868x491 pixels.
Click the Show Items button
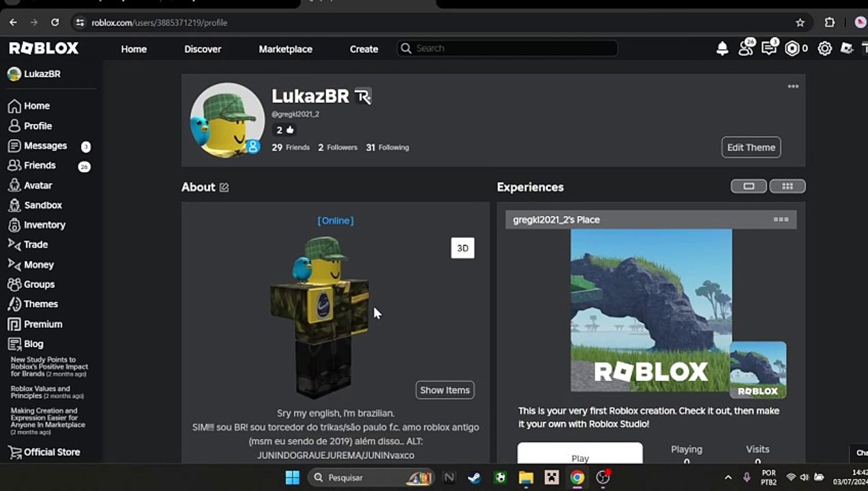[445, 390]
